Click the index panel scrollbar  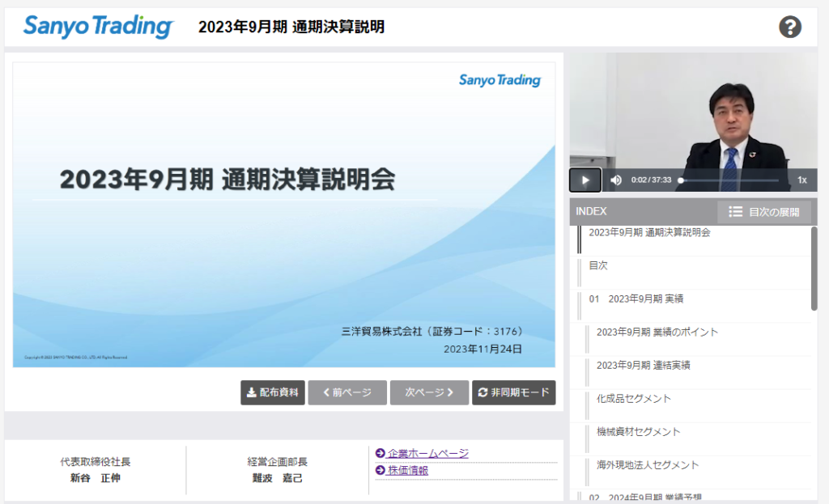(x=814, y=268)
